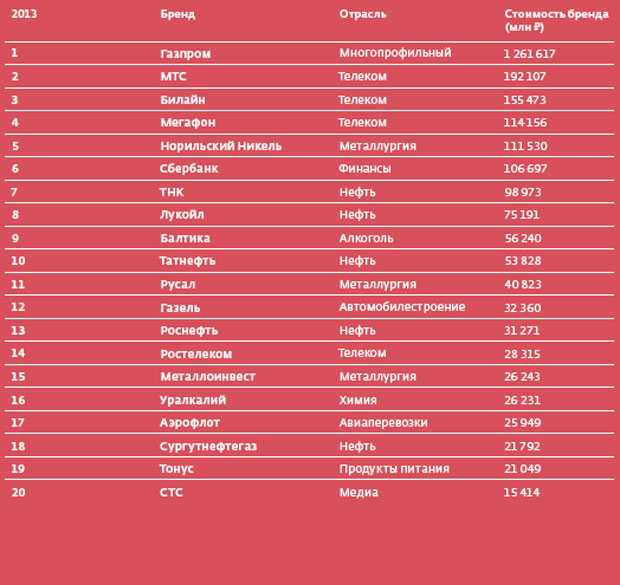Click the Автомобилестроение industry cell

(x=402, y=307)
